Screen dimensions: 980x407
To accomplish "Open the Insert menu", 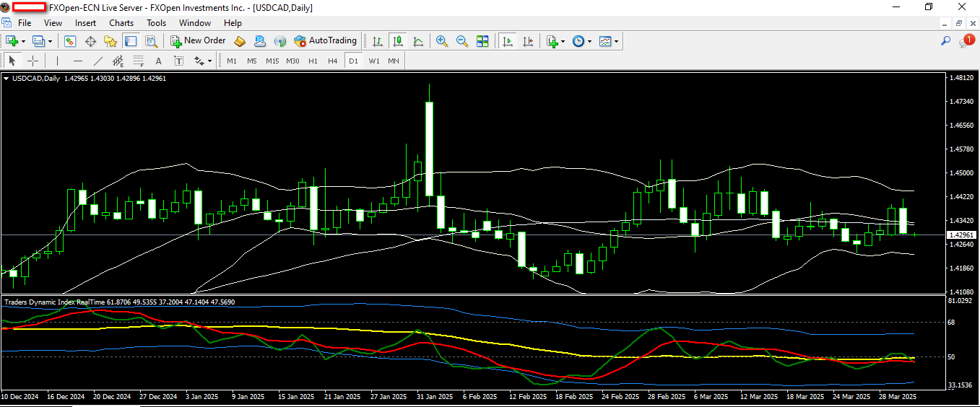I will pos(85,23).
